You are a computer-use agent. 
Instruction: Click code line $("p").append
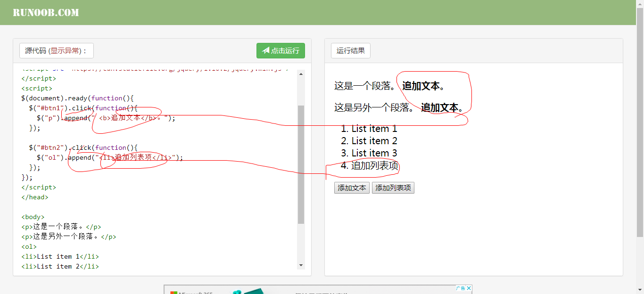[x=106, y=118]
